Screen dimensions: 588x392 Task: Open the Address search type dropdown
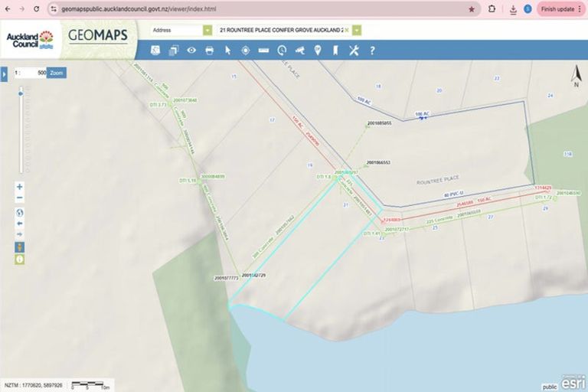click(207, 31)
